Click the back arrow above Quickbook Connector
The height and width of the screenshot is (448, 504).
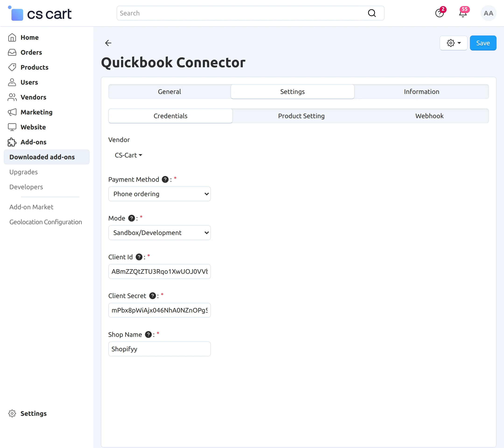coord(108,43)
